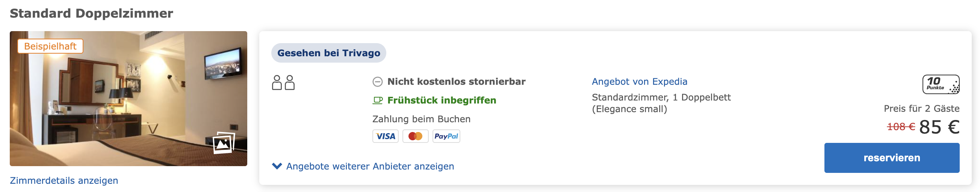Click the Gesehen bei Trivago badge

[x=329, y=53]
